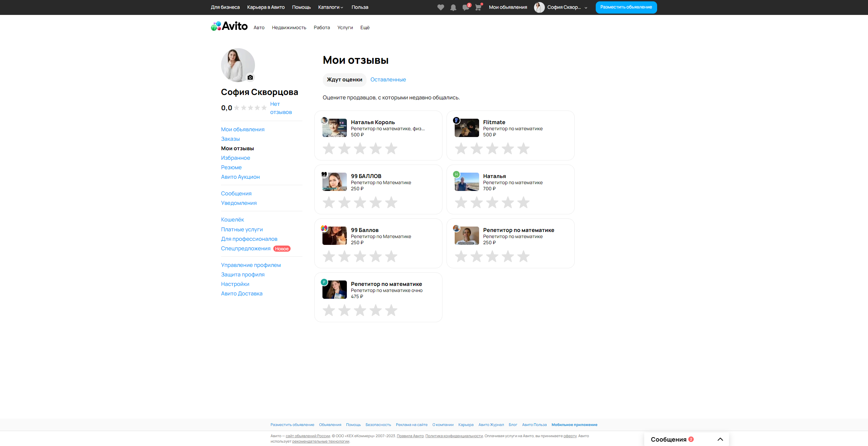868x446 pixels.
Task: Click Наталья tutor listing thumbnail
Action: [467, 182]
